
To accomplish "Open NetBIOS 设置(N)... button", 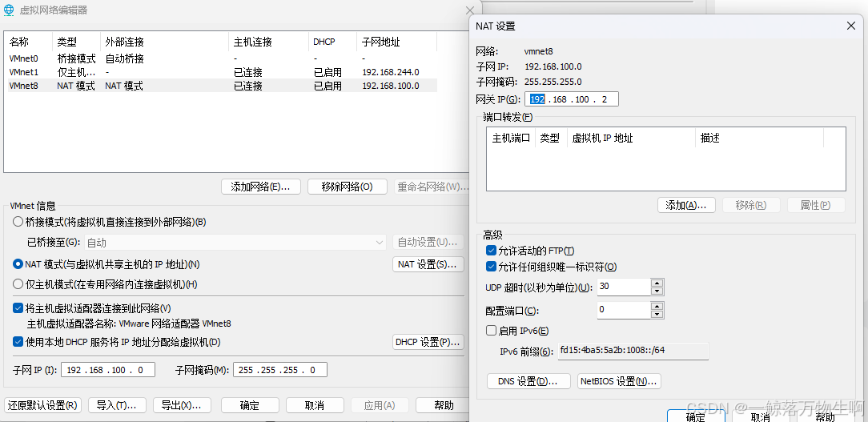I will [619, 382].
